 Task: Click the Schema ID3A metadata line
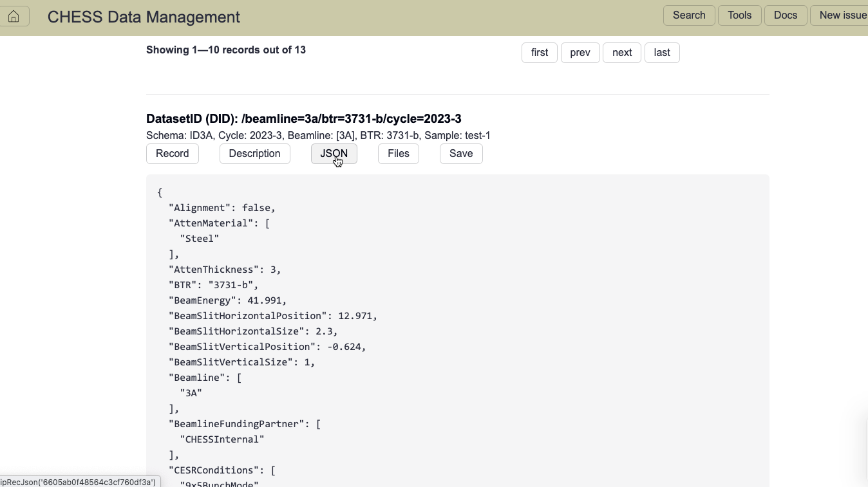318,136
